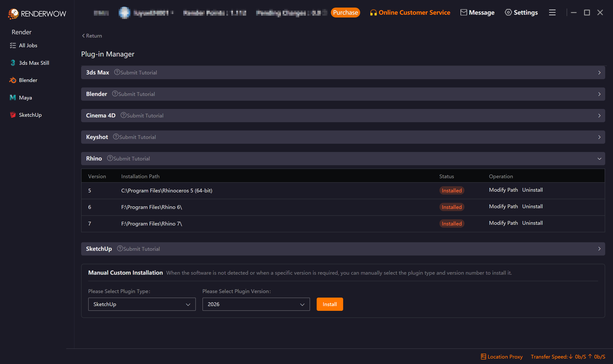The height and width of the screenshot is (364, 613).
Task: Click the Installed status for Rhino 5
Action: 451,191
